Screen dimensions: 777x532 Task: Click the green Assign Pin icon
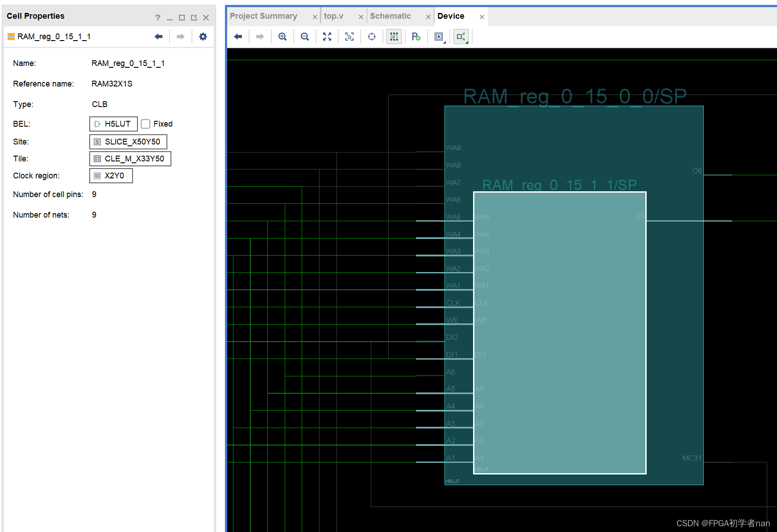click(x=416, y=36)
